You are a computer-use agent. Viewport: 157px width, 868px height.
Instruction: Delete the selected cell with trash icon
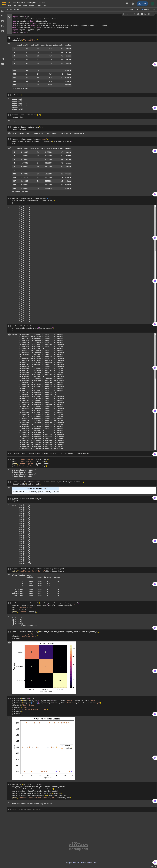click(x=149, y=14)
